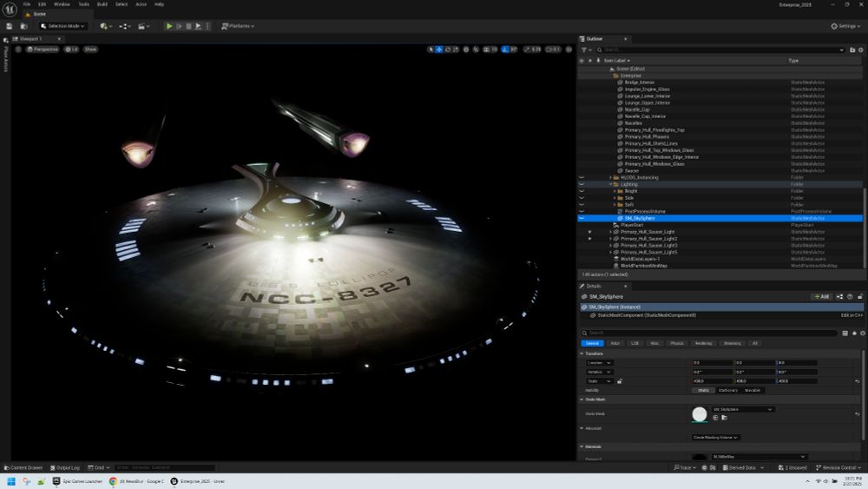
Task: Click the Lit view mode button
Action: 71,50
